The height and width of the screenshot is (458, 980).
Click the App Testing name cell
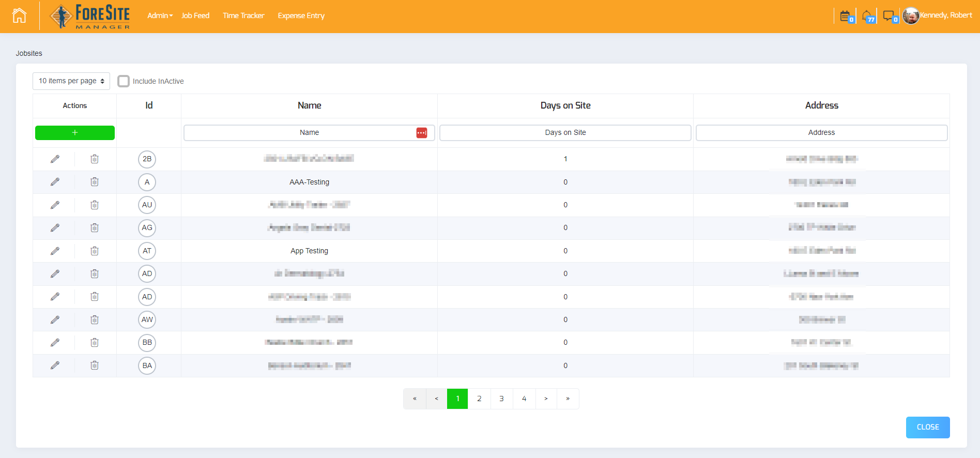309,251
